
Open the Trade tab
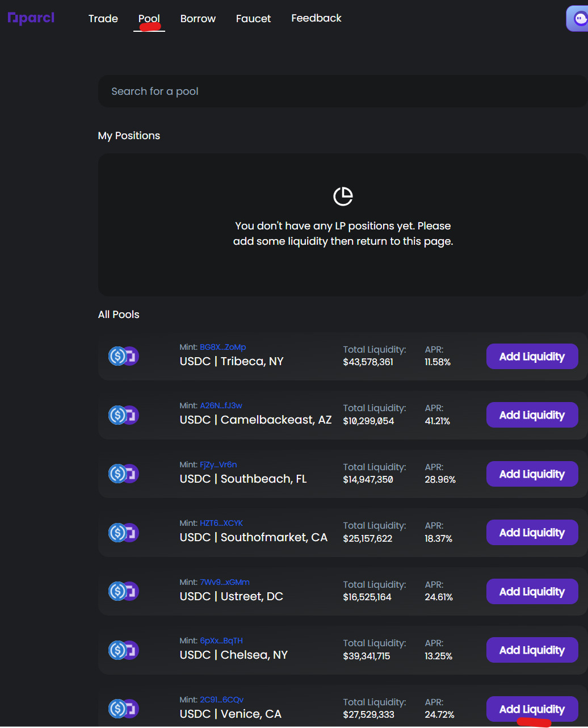(x=103, y=19)
